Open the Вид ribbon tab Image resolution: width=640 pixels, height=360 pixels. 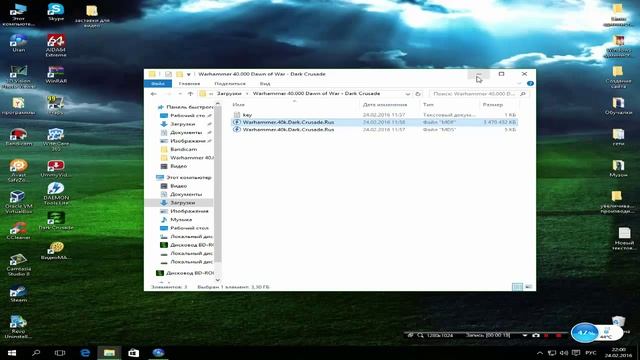[265, 84]
